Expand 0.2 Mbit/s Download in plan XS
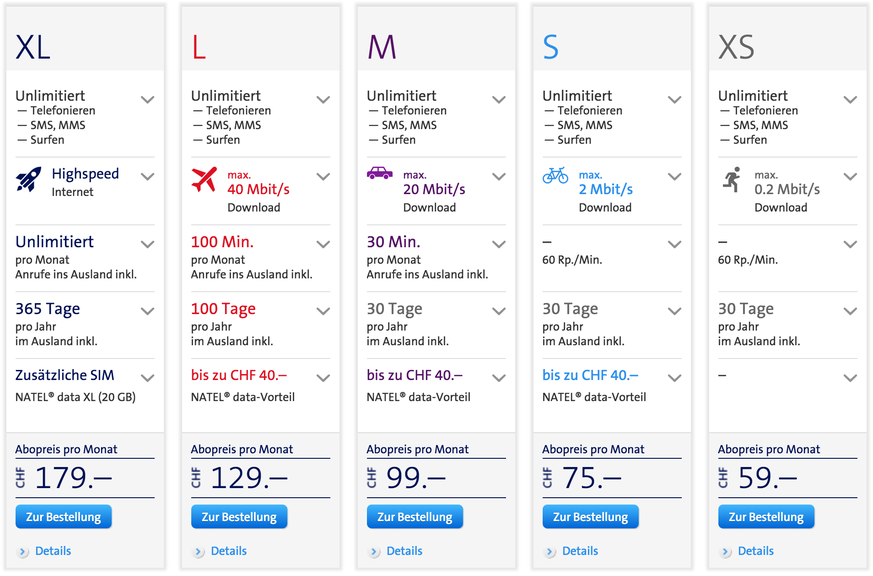The image size is (873, 576). (850, 176)
